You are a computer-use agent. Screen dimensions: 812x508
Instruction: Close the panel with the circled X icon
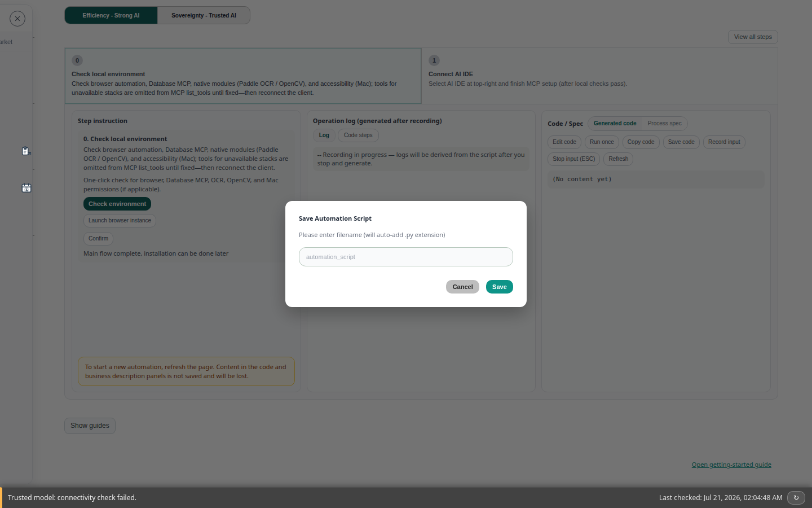pyautogui.click(x=17, y=19)
